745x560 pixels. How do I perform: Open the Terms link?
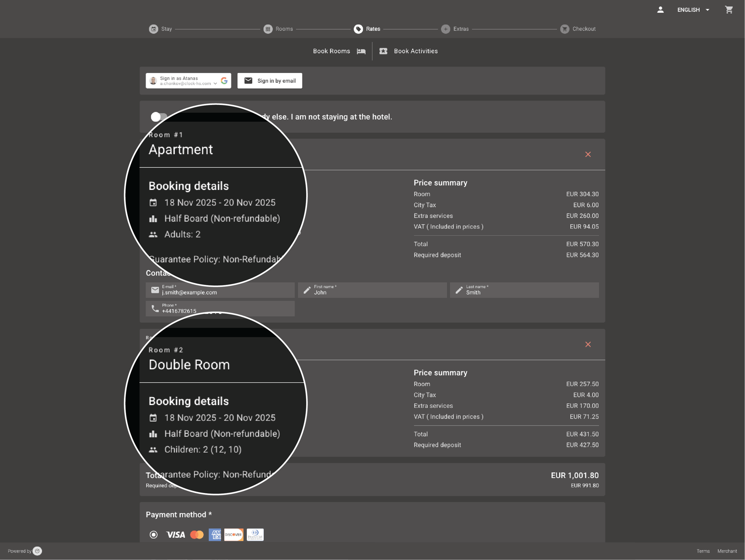(x=703, y=551)
